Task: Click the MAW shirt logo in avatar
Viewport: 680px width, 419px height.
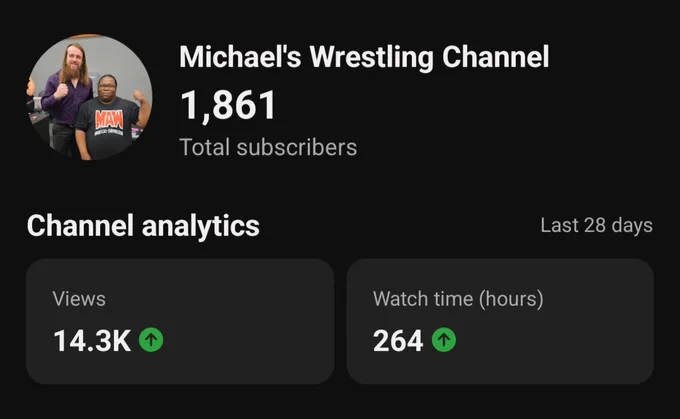Action: (109, 120)
